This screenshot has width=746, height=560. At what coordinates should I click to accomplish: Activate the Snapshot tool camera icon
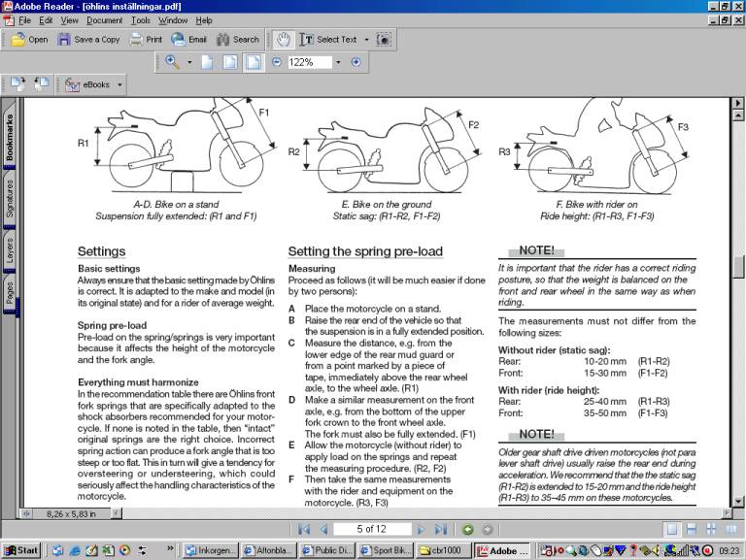click(384, 40)
